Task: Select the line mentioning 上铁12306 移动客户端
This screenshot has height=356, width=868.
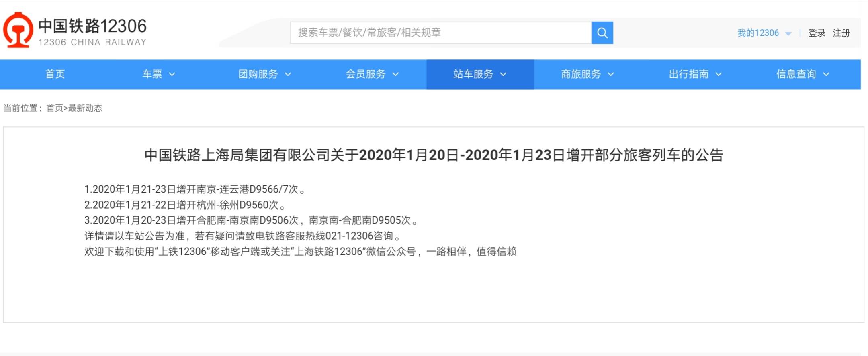Action: (300, 252)
